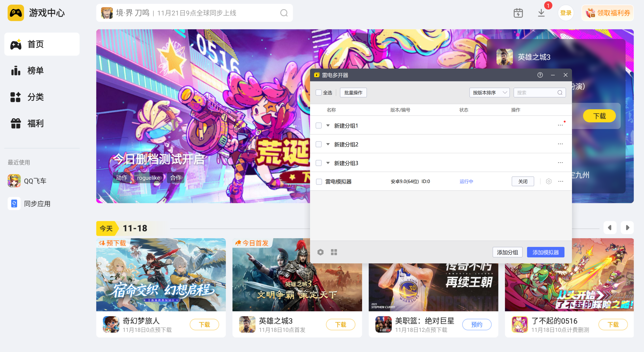Open help icon in 雷电多开器 title bar
Screen dimensions: 644x352
pos(540,75)
